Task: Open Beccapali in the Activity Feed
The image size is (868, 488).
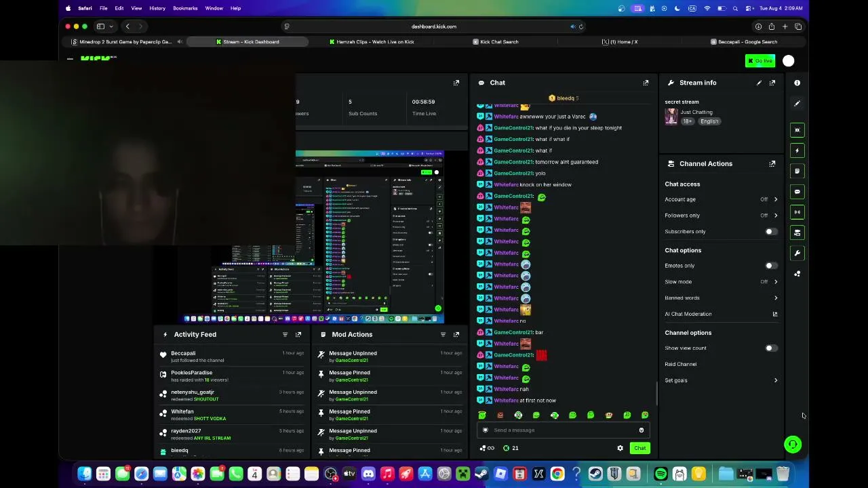Action: click(x=183, y=353)
